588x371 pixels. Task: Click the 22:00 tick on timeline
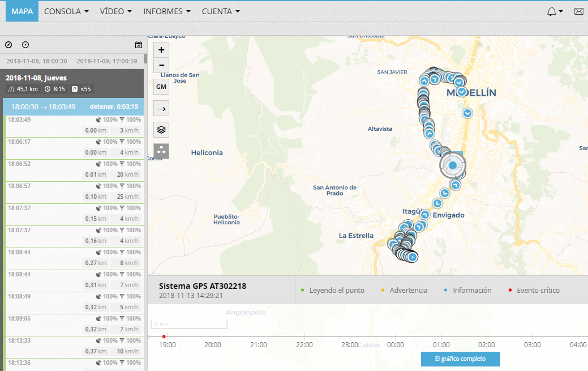(304, 336)
